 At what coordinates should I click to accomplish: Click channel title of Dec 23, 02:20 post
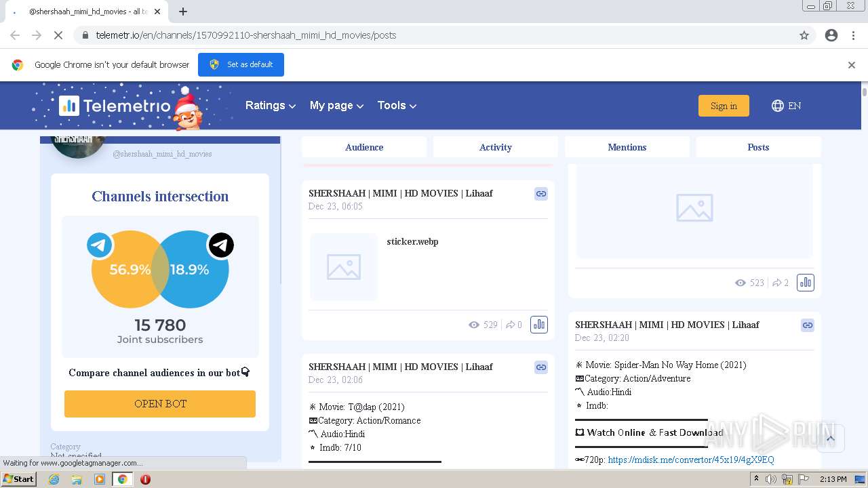pyautogui.click(x=667, y=325)
